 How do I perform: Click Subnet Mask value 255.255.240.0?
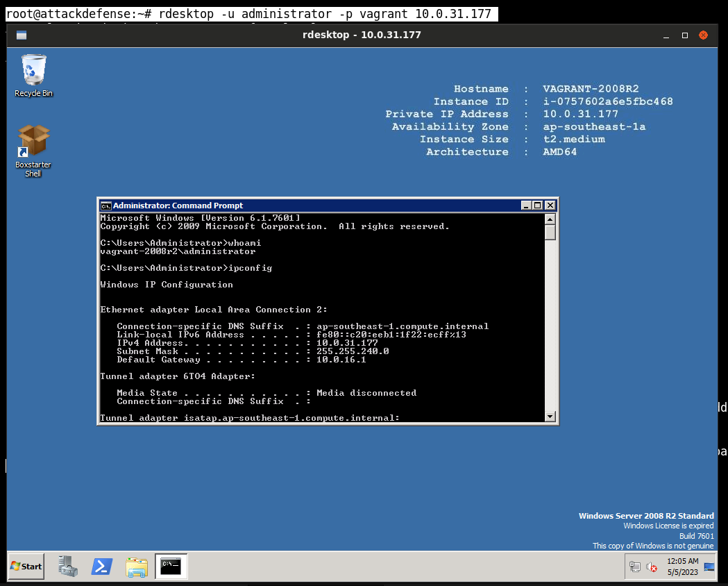(353, 351)
